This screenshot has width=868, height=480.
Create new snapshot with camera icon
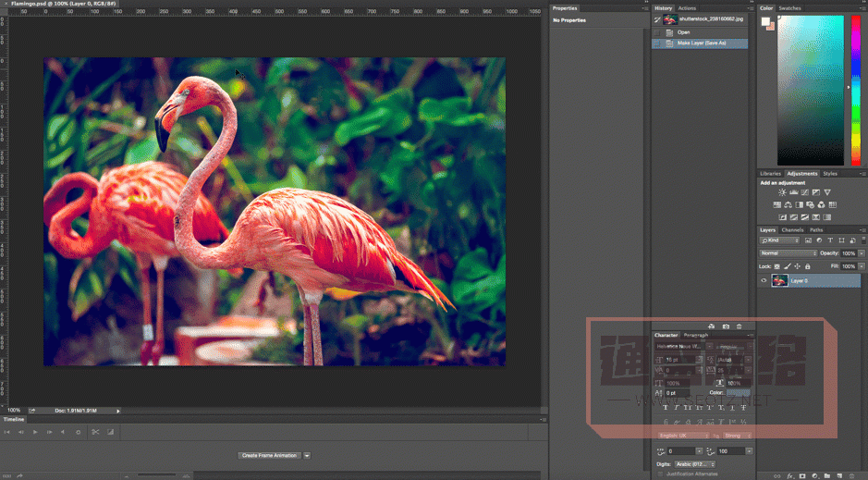tap(726, 326)
